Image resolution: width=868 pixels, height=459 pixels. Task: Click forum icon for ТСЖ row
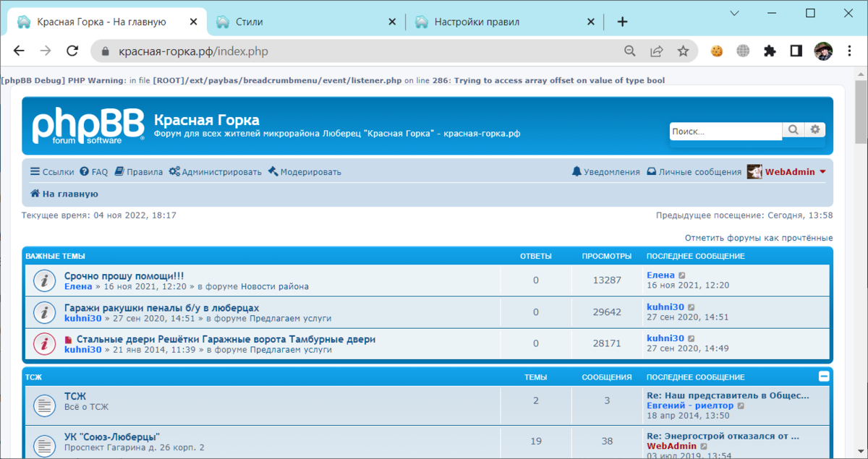pos(45,406)
